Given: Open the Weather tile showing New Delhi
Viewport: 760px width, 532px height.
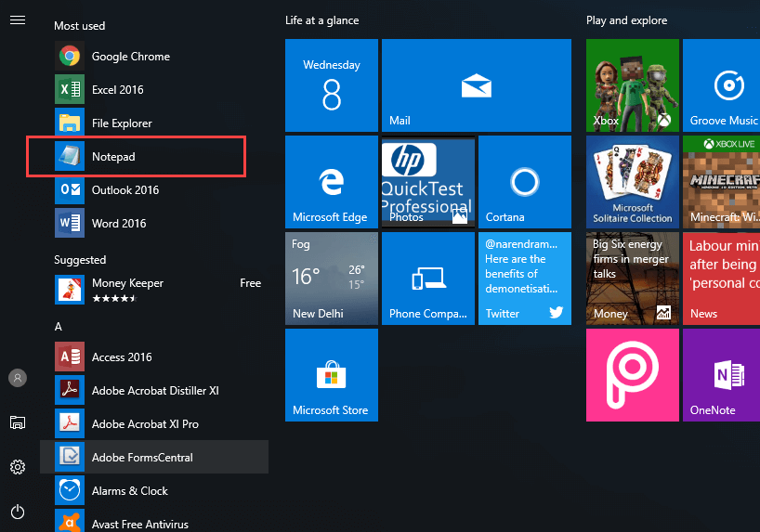Looking at the screenshot, I should 331,279.
